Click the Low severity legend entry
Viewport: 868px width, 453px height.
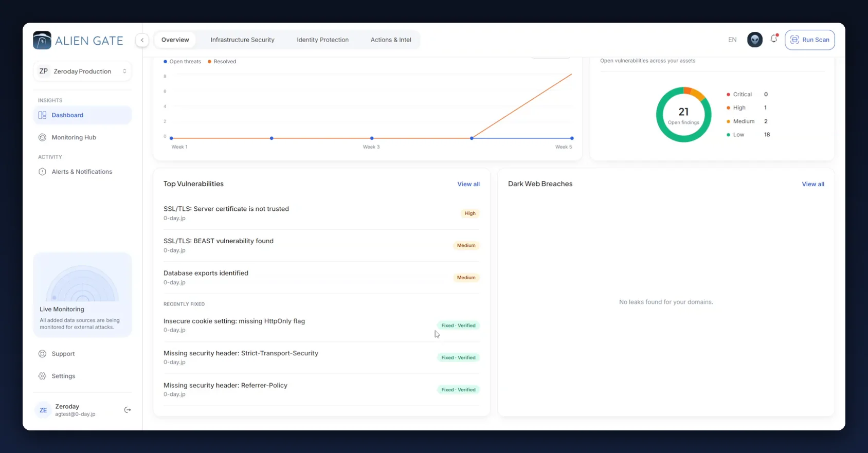tap(748, 135)
